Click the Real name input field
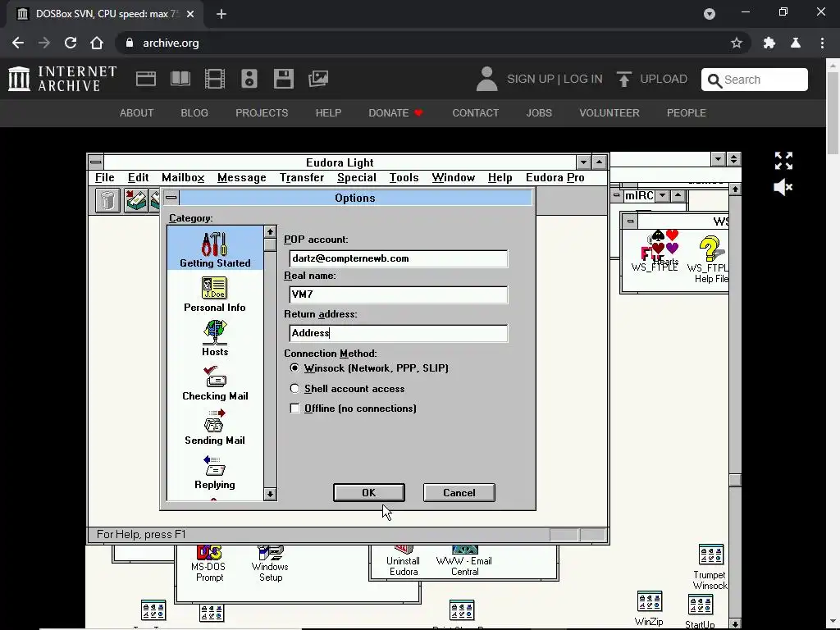 click(398, 294)
